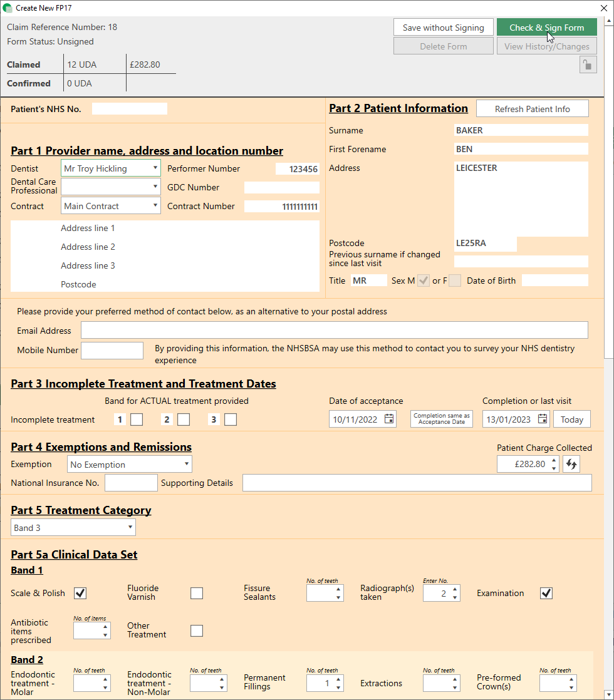Tick Incomplete treatment Band 2 checkbox
The height and width of the screenshot is (700, 614).
pos(184,419)
